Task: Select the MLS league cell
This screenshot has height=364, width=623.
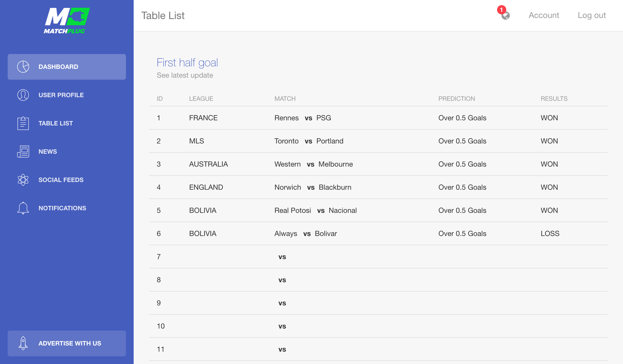Action: click(x=197, y=141)
